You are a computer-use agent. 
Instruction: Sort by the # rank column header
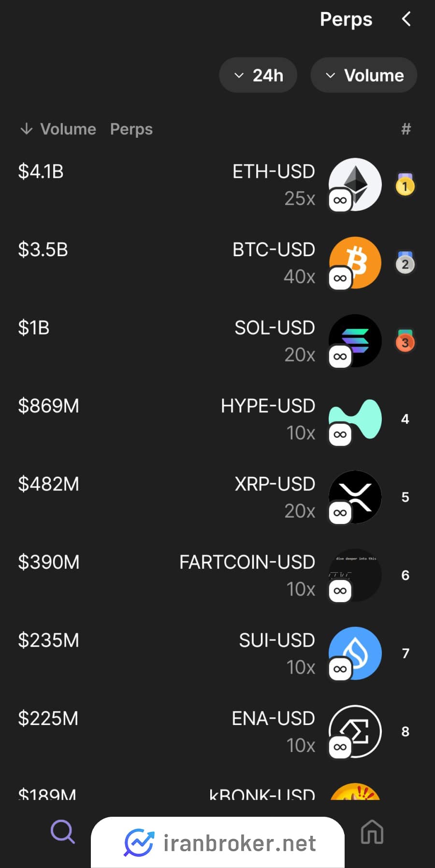pos(406,129)
